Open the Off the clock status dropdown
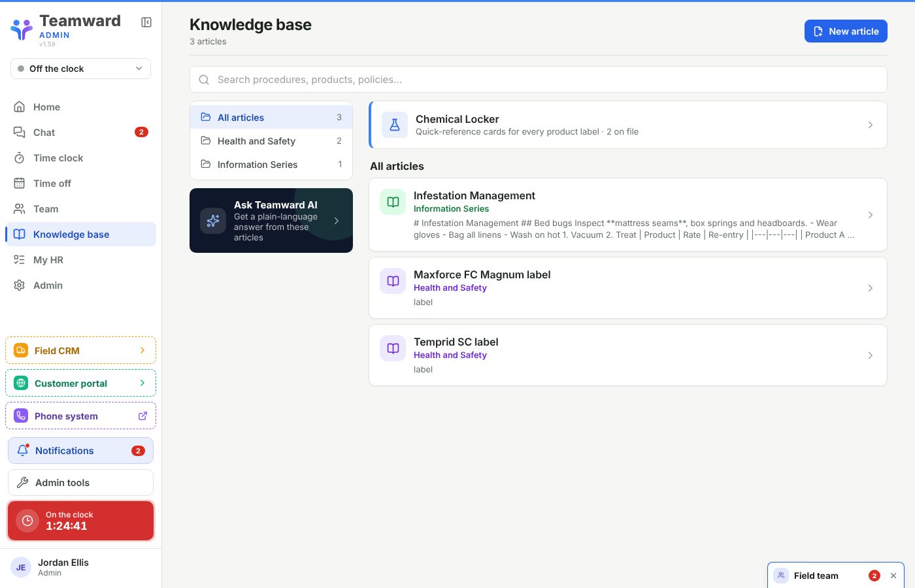 point(80,69)
